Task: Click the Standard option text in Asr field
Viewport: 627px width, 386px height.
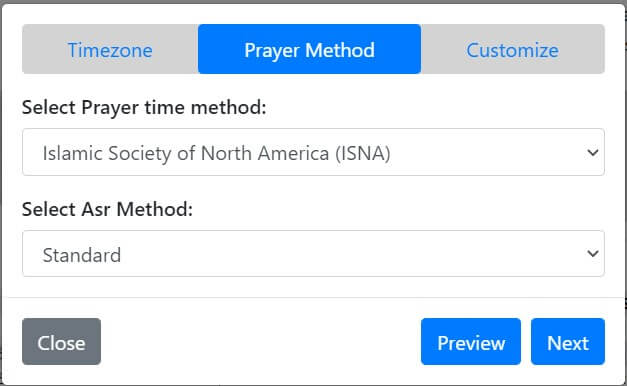Action: click(x=82, y=255)
